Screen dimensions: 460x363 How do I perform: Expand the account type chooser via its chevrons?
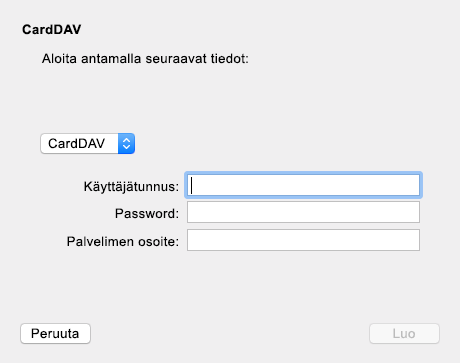(x=126, y=144)
